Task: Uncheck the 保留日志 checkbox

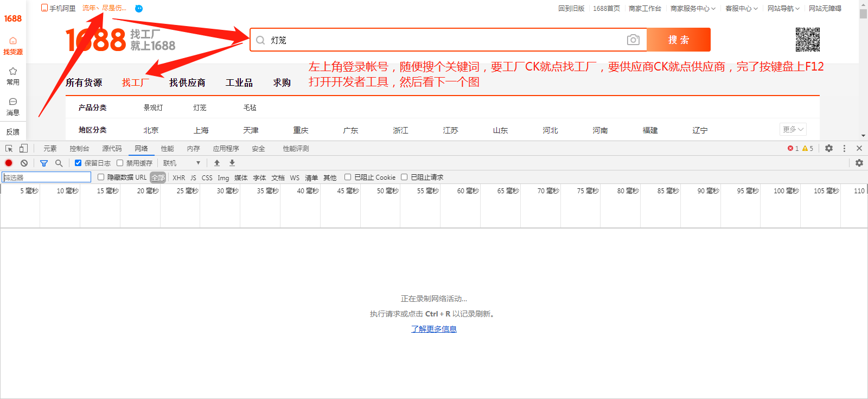Action: (x=78, y=163)
